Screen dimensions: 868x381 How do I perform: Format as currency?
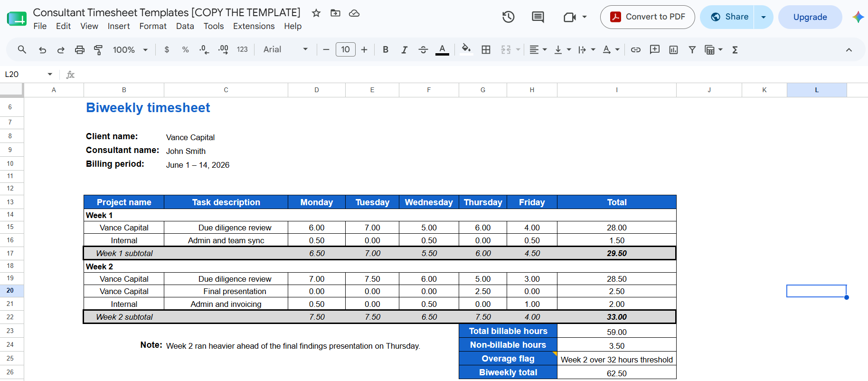pyautogui.click(x=167, y=49)
